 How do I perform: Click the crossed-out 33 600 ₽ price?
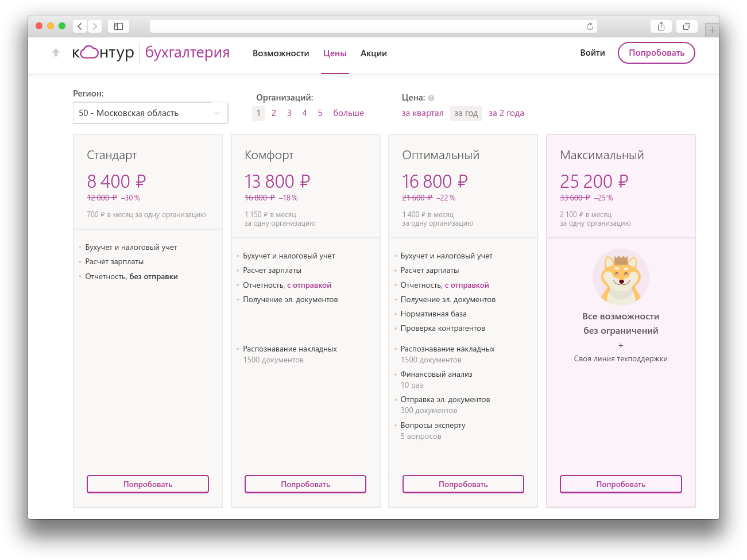click(575, 198)
